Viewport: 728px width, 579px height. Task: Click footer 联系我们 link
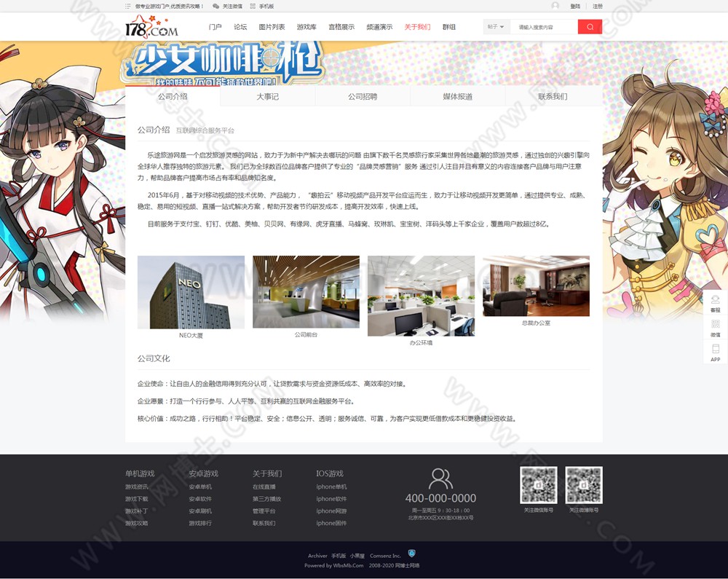264,523
